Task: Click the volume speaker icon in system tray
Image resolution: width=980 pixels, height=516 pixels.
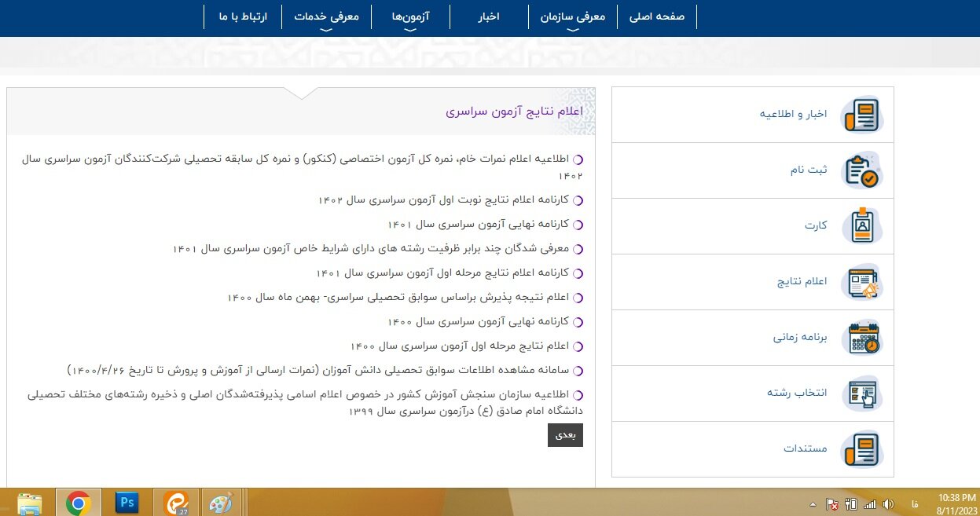Action: (x=889, y=503)
